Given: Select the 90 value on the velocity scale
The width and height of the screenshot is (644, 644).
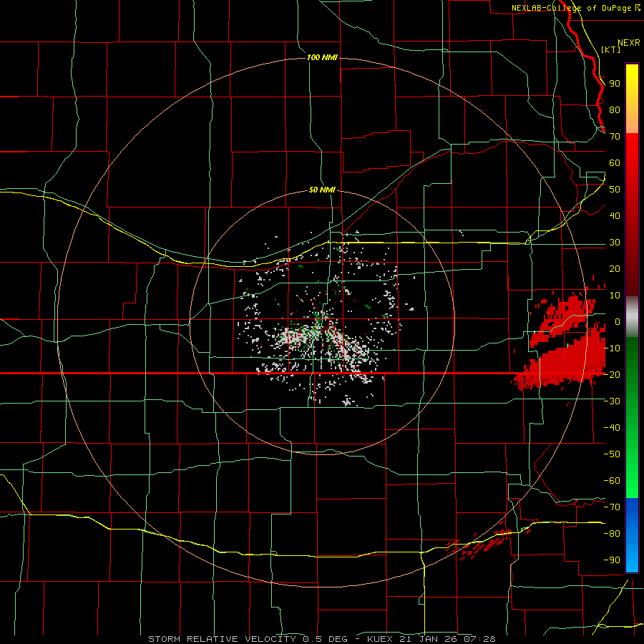Looking at the screenshot, I should [x=615, y=84].
